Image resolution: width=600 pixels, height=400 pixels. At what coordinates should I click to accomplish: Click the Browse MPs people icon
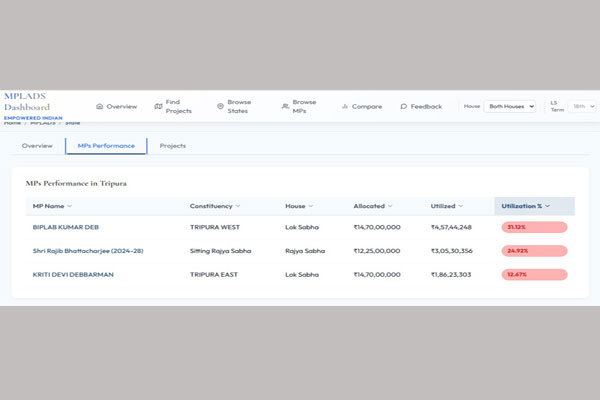point(285,106)
